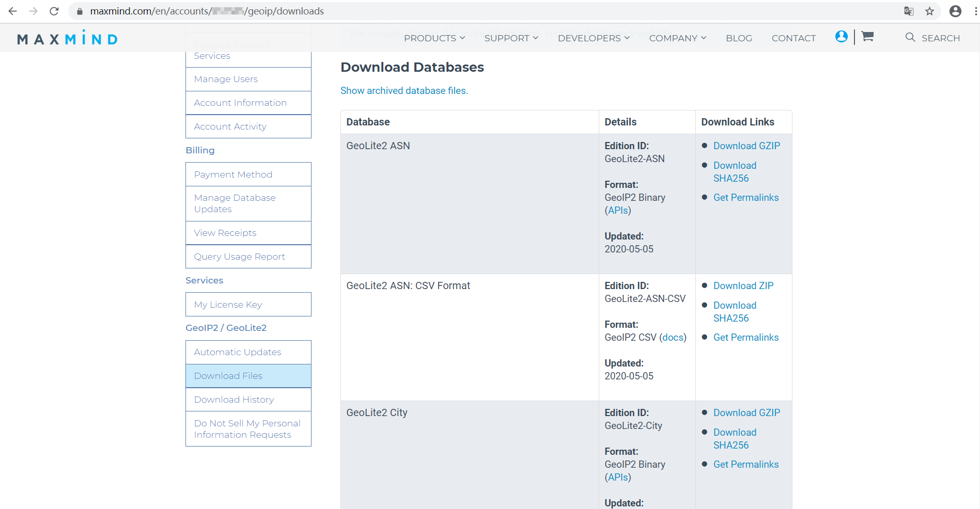Get Permalinks for GeoLite2 ASN
Image resolution: width=980 pixels, height=509 pixels.
pyautogui.click(x=746, y=197)
